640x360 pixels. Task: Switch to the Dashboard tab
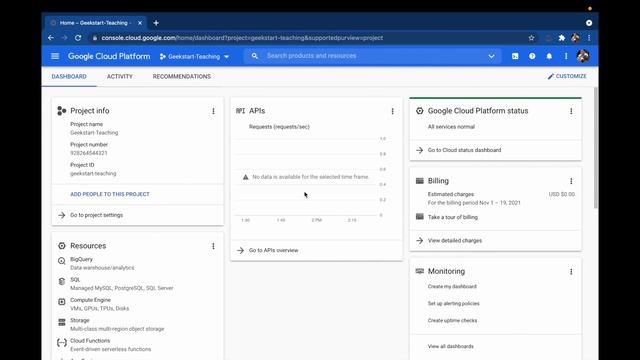(69, 76)
